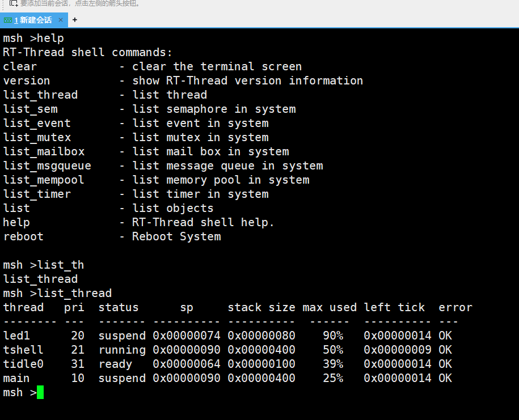Click the 'error' column header
This screenshot has width=519, height=420.
[x=455, y=308]
